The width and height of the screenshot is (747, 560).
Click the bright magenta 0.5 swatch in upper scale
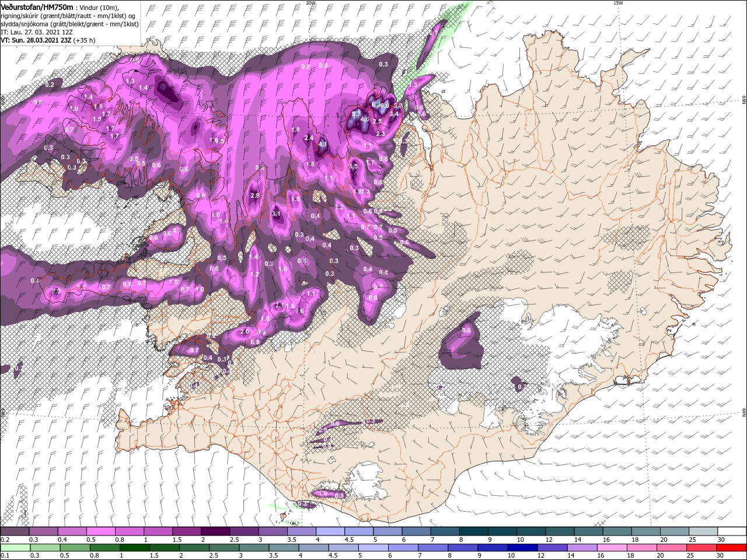tap(100, 531)
